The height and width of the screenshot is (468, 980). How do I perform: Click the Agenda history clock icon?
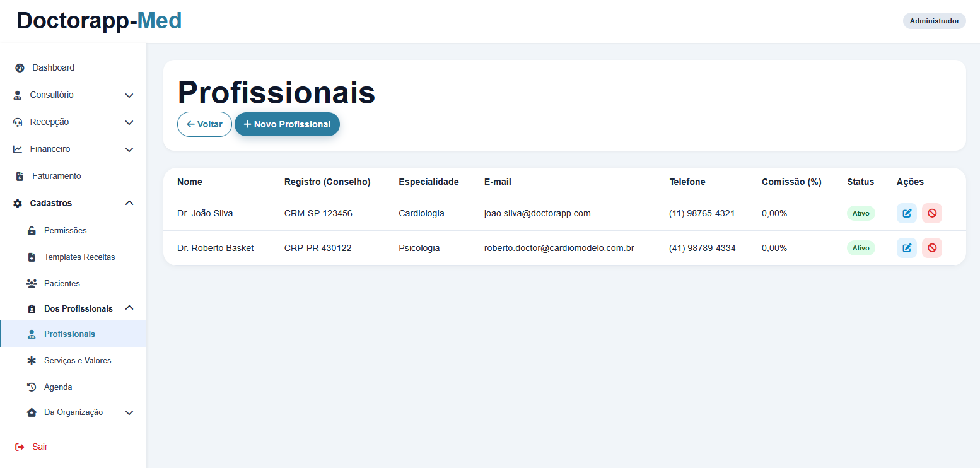[x=32, y=387]
